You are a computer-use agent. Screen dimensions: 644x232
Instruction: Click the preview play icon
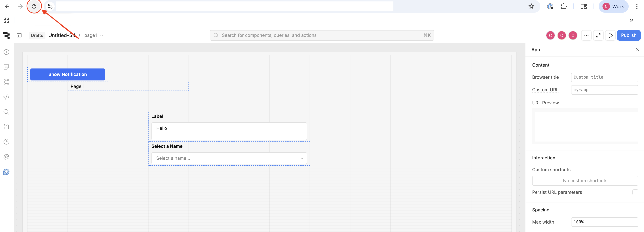coord(611,35)
